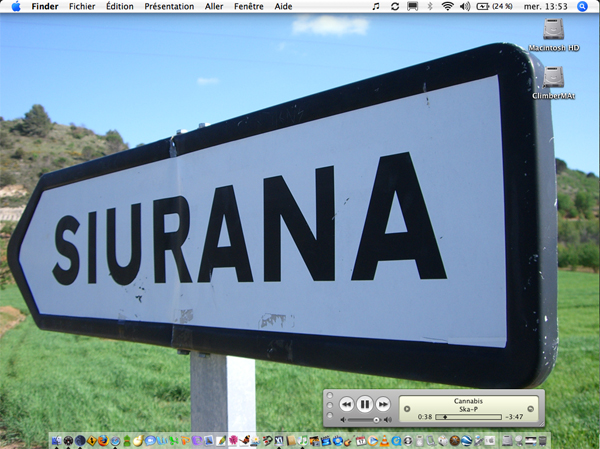Click the Wi-Fi status icon
This screenshot has height=449, width=600.
tap(447, 6)
